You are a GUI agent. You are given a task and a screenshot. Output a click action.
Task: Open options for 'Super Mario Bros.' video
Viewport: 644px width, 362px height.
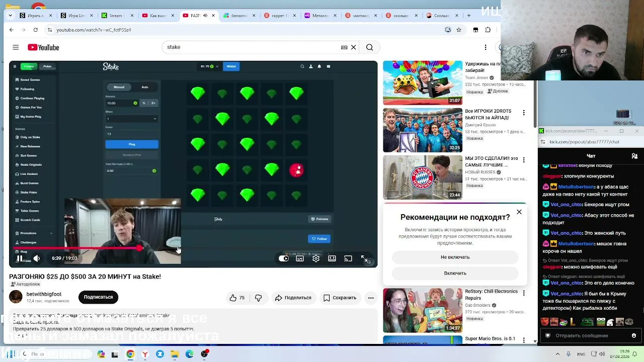[524, 340]
